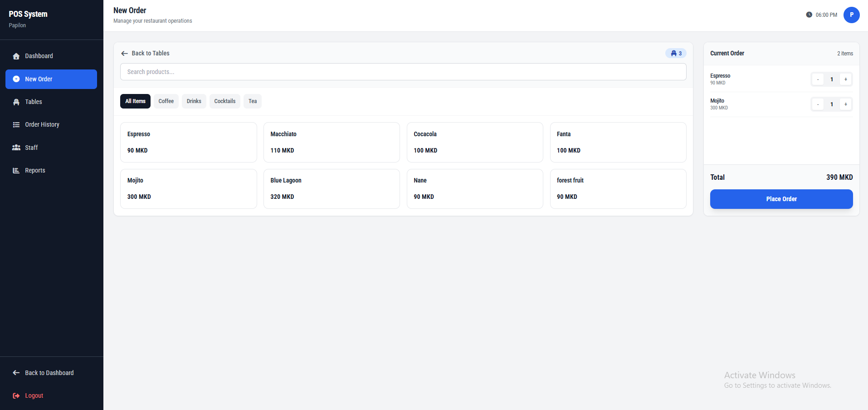This screenshot has width=868, height=410.
Task: Decrease Mojito quantity with minus
Action: coord(818,104)
